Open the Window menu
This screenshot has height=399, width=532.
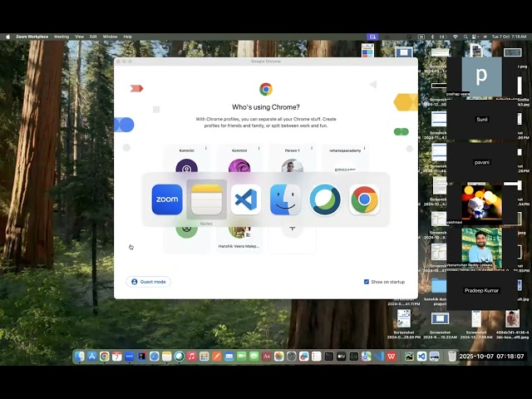pos(110,37)
